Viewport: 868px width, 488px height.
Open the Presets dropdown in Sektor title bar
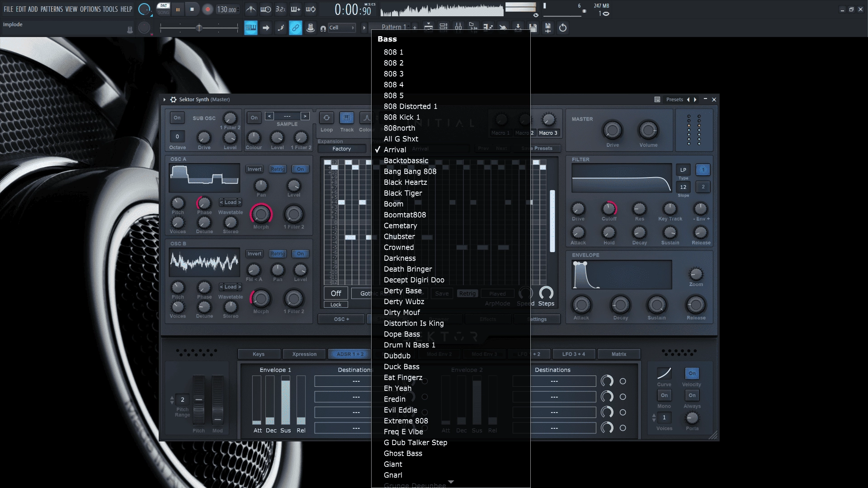point(675,99)
